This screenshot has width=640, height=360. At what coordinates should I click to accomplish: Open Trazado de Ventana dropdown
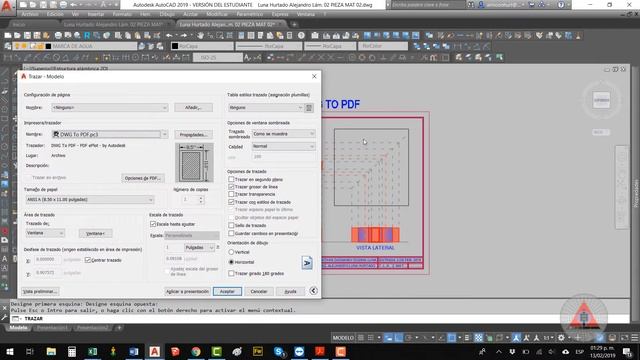click(x=45, y=233)
